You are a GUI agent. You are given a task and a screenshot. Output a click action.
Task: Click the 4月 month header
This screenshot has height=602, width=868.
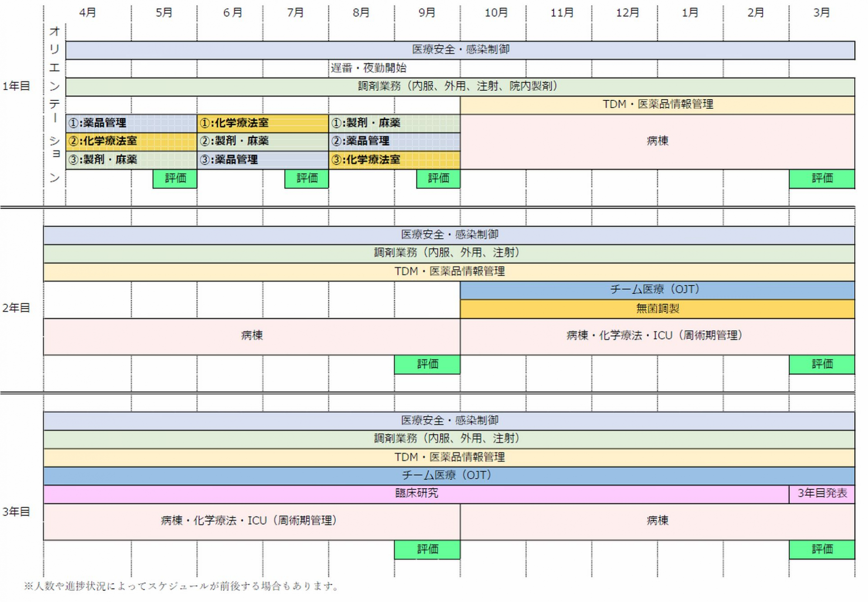tap(88, 13)
